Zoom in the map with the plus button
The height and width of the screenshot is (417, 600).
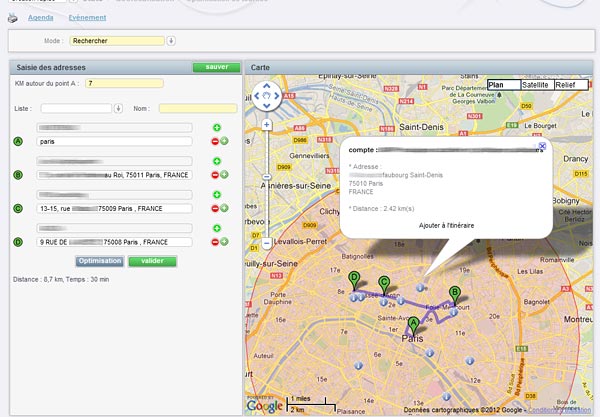[x=267, y=125]
